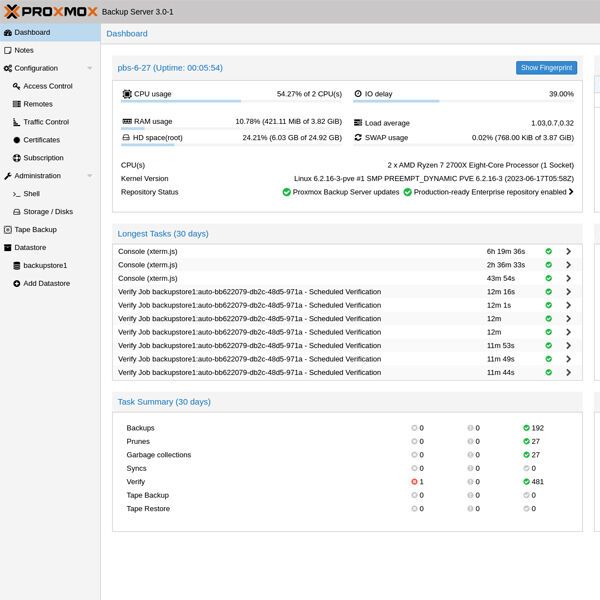
Task: Open Traffic Control settings
Action: click(x=50, y=122)
